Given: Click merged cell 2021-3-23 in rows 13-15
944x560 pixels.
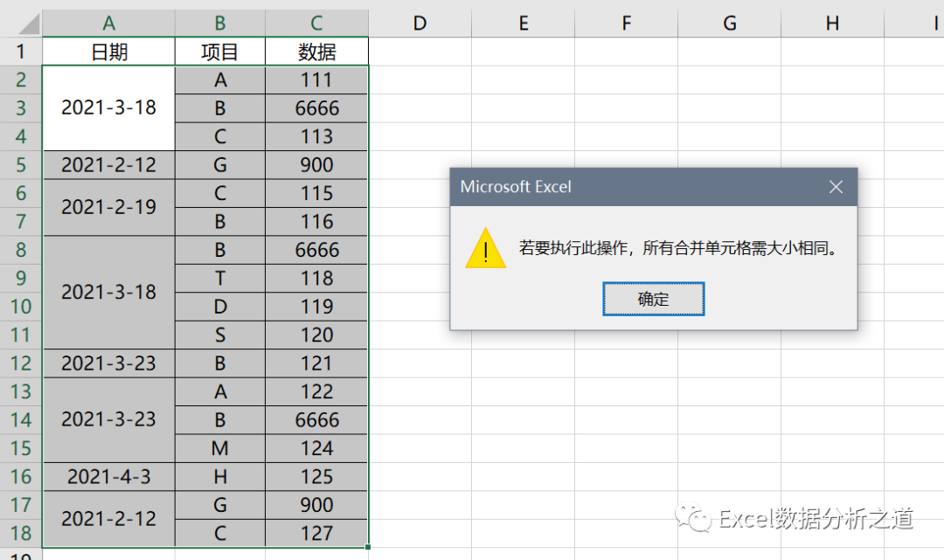Looking at the screenshot, I should pyautogui.click(x=109, y=420).
